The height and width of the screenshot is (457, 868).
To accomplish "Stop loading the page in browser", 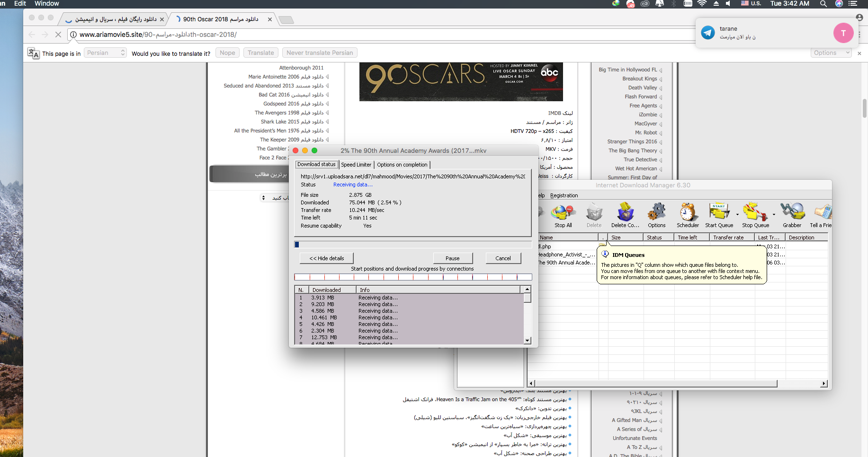I will [x=58, y=35].
